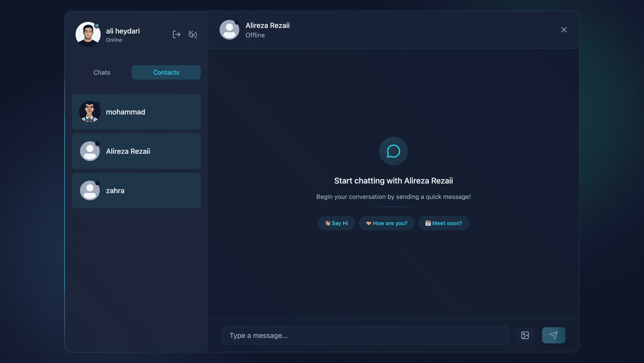Click the Alireza Rezaii name in the chat header
The width and height of the screenshot is (644, 363).
click(x=267, y=25)
